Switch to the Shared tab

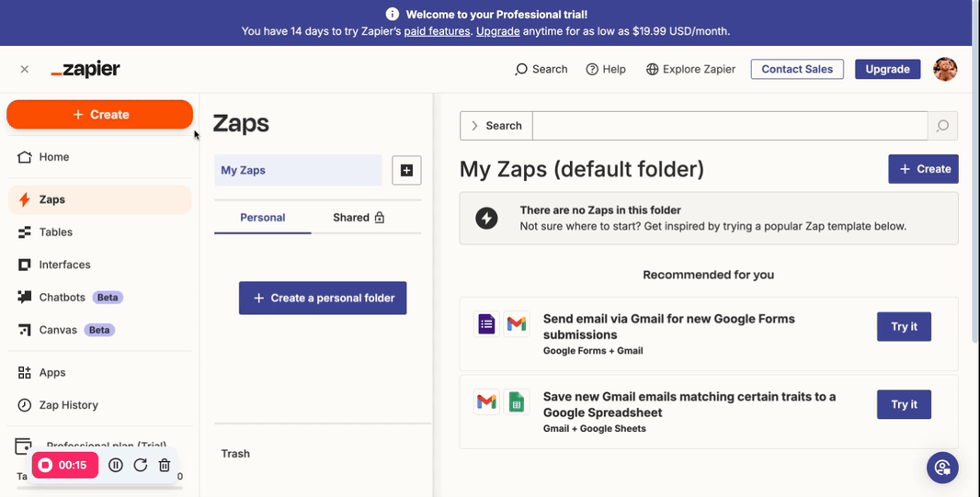click(x=359, y=218)
